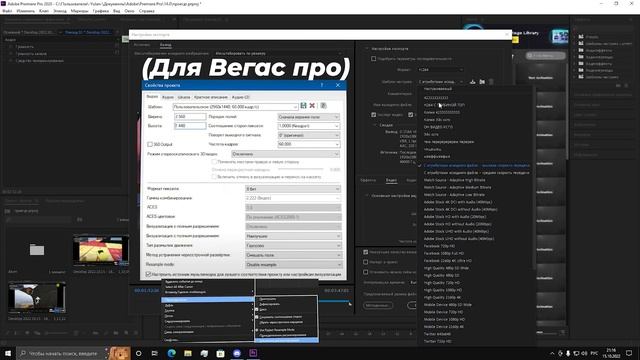Toggle the 360 Output checkbox
The height and width of the screenshot is (360, 640).
[150, 144]
